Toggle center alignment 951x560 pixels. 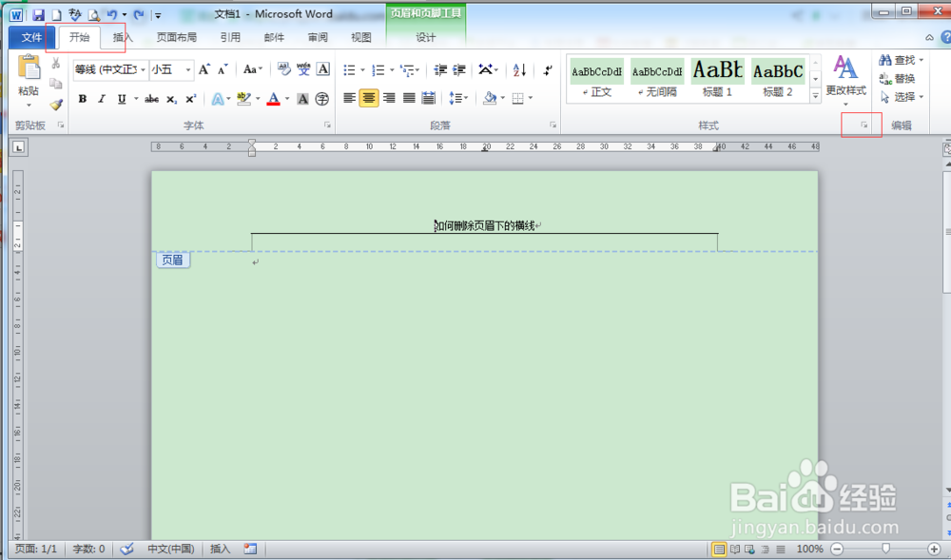pyautogui.click(x=369, y=98)
